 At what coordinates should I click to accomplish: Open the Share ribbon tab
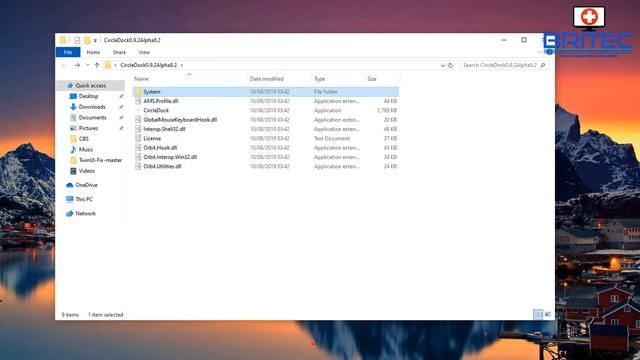click(x=119, y=52)
